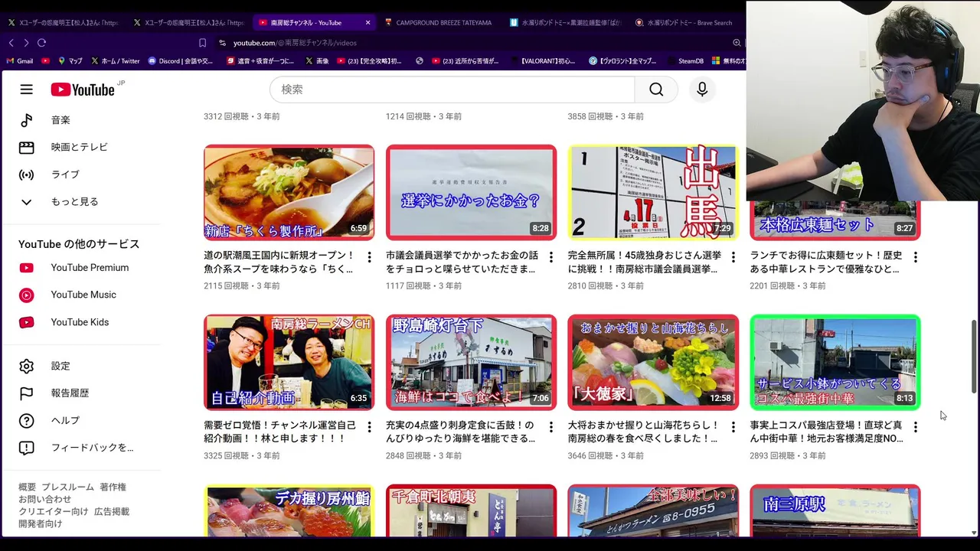This screenshot has height=551, width=980.
Task: Open options menu for 山海花ちらし video
Action: pyautogui.click(x=733, y=427)
